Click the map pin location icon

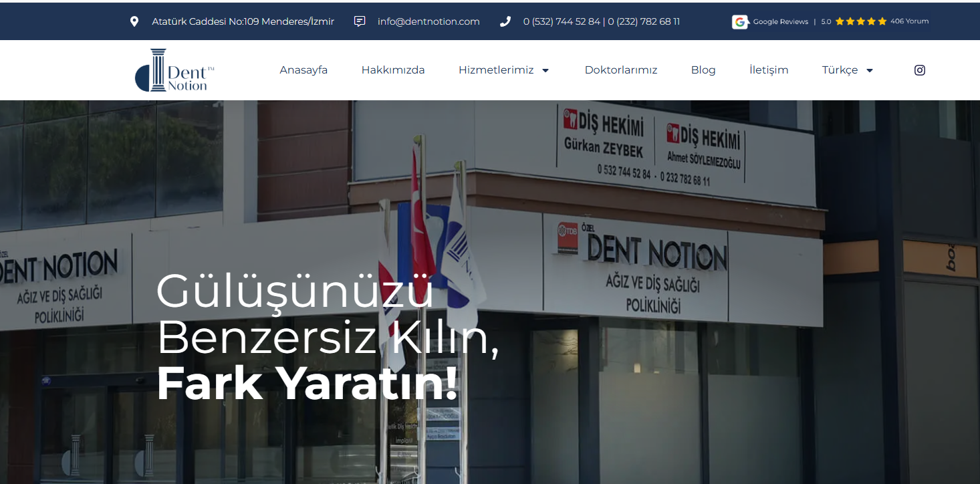point(134,21)
